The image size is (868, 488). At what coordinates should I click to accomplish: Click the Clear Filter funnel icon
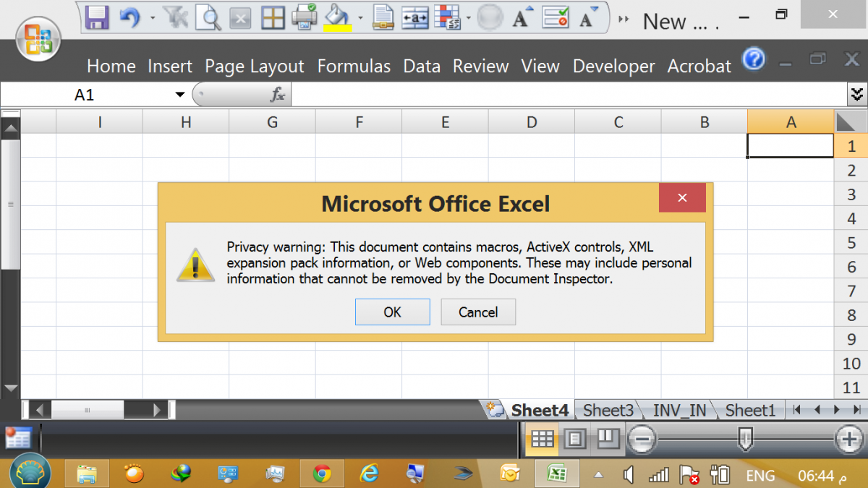coord(174,17)
